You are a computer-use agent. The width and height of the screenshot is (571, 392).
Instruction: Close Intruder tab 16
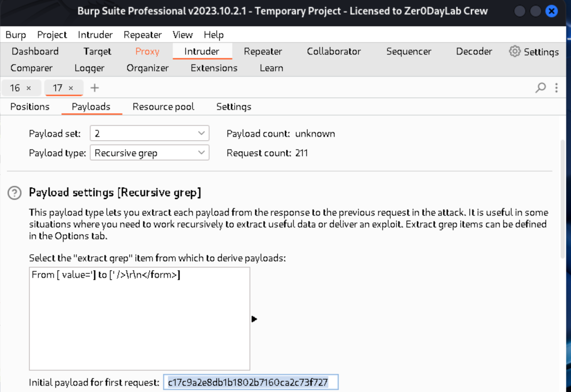pos(29,88)
